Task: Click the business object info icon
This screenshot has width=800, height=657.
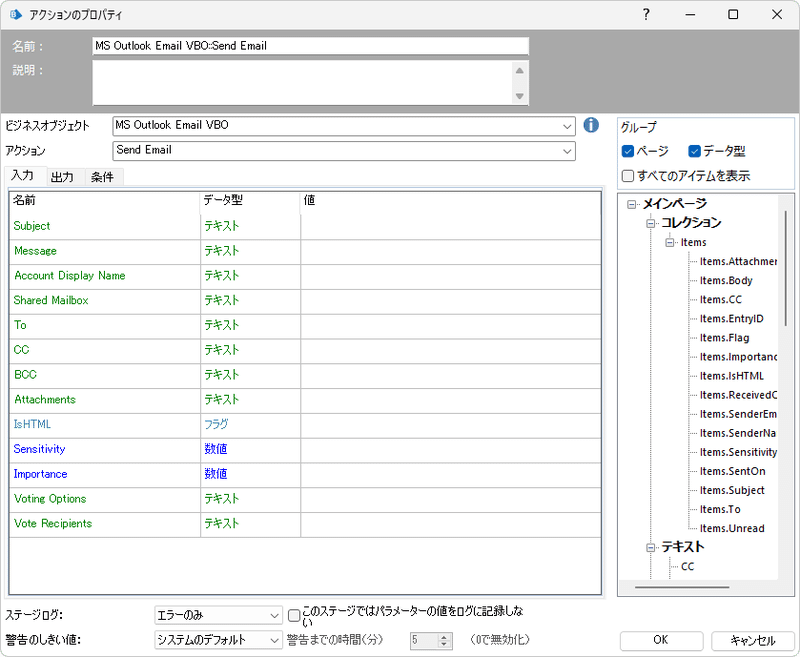Action: click(x=591, y=125)
